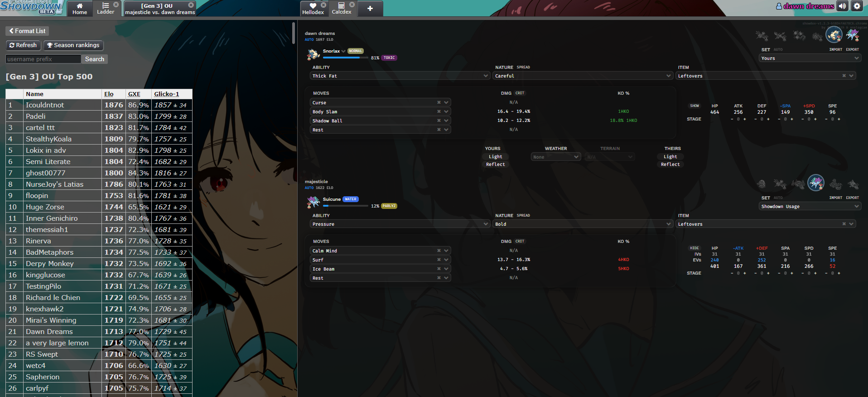Clear Suicune's Calm Mind move
The image size is (868, 397).
coord(439,251)
